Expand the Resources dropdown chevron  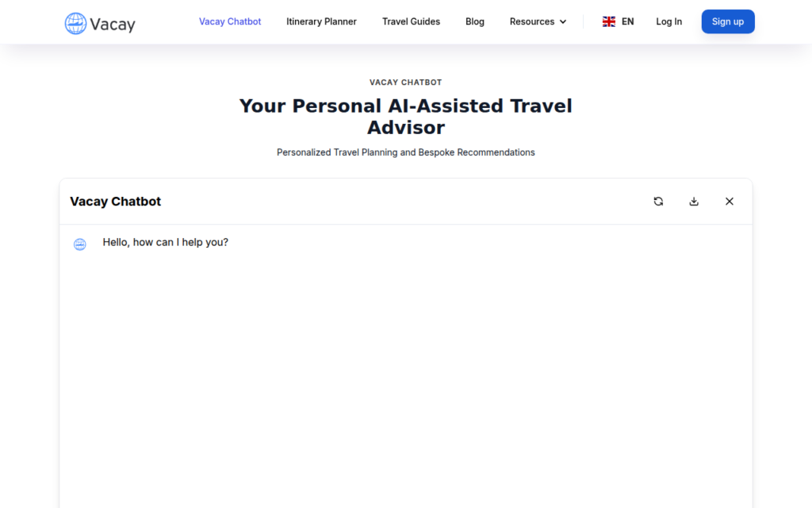[x=563, y=21]
